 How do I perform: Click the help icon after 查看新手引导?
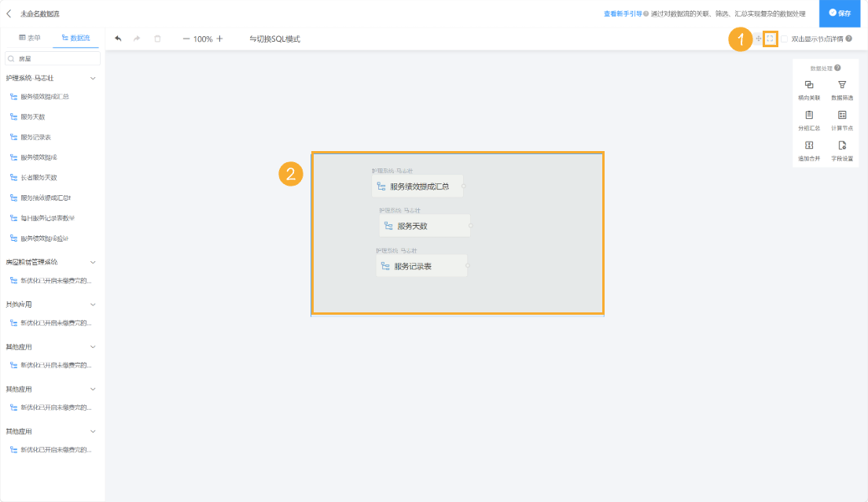click(x=646, y=14)
